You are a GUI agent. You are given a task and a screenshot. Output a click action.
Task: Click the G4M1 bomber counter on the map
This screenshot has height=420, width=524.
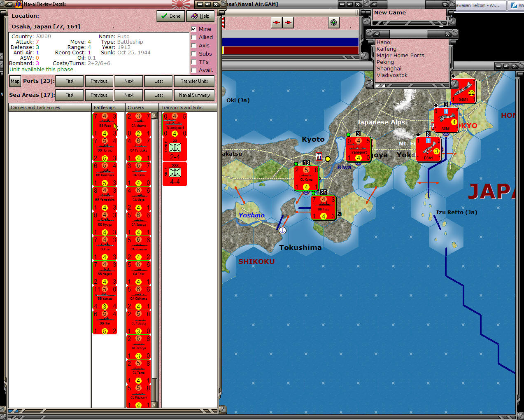click(x=463, y=91)
